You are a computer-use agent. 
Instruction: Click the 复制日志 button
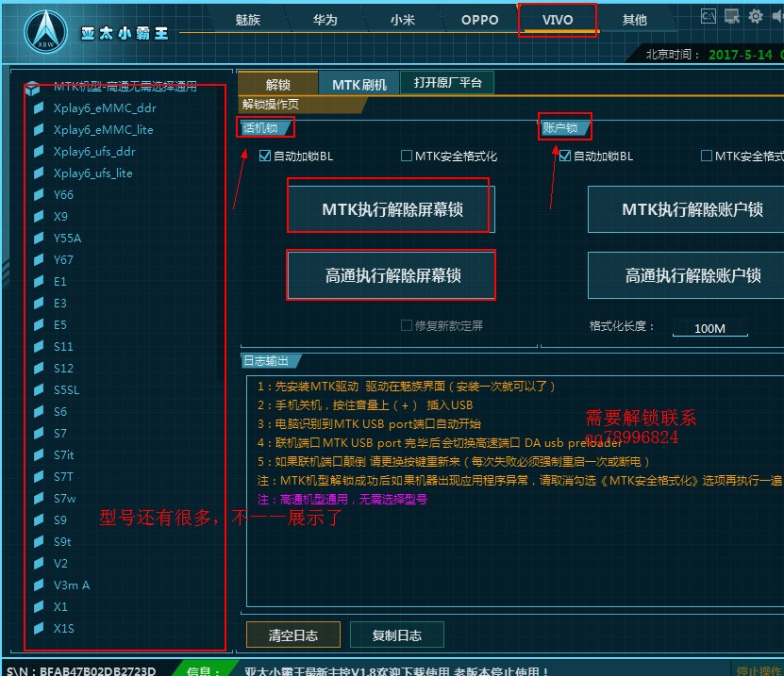(396, 635)
